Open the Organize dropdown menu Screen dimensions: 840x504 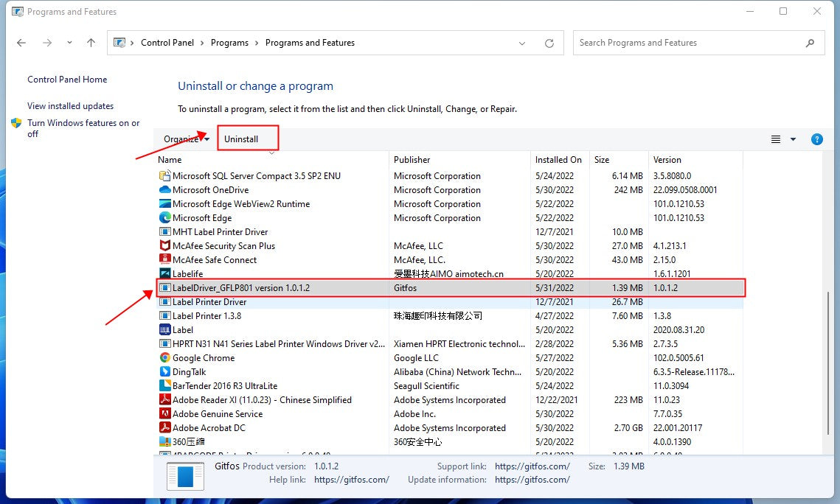coord(182,139)
